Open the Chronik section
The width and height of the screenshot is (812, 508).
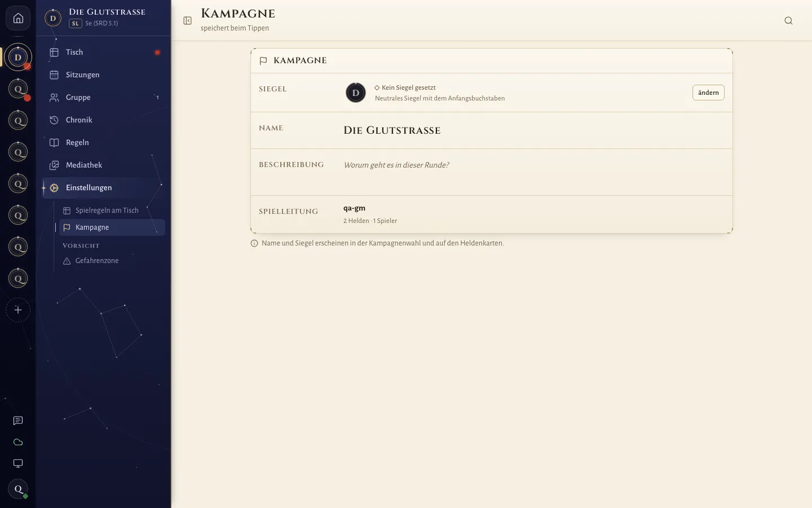coord(104,120)
